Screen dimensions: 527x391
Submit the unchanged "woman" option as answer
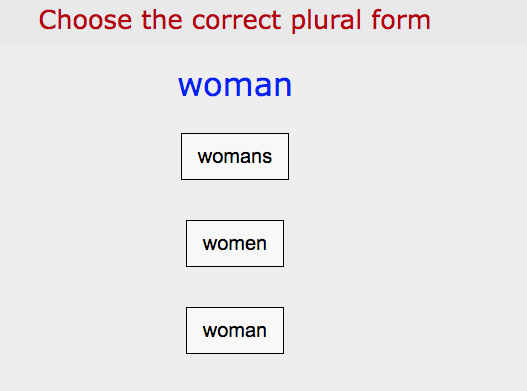point(235,330)
